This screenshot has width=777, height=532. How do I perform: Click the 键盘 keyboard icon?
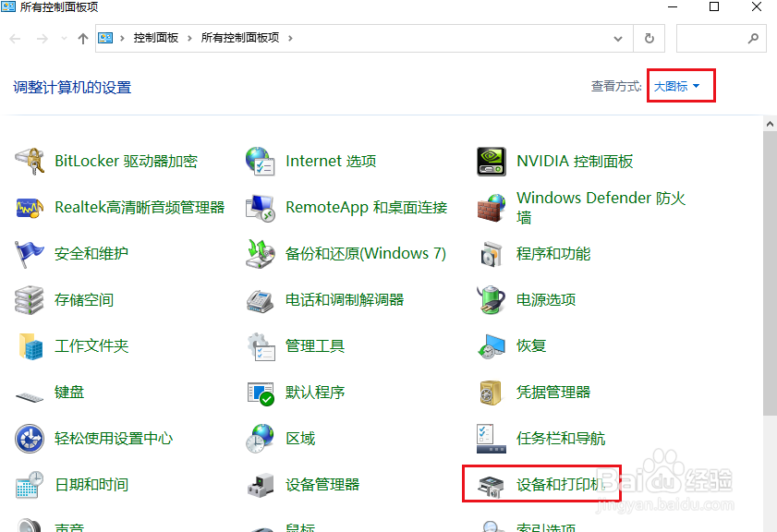point(30,396)
